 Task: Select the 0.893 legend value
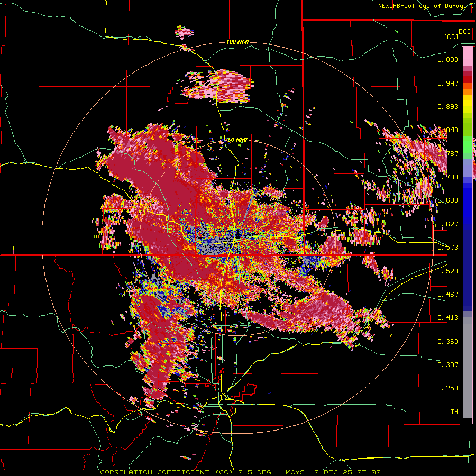(448, 106)
